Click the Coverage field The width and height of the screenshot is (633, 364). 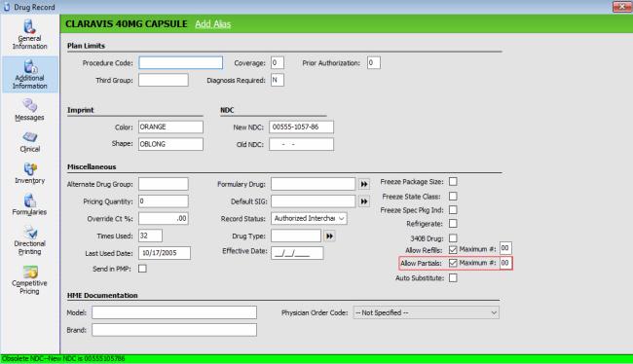[x=278, y=62]
